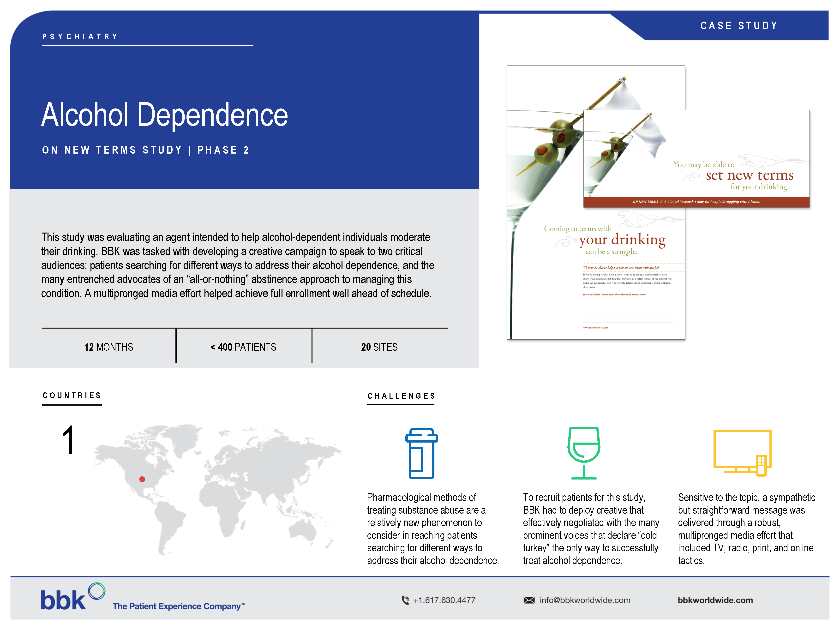Click the PSYCHIATRY category heading

(80, 37)
